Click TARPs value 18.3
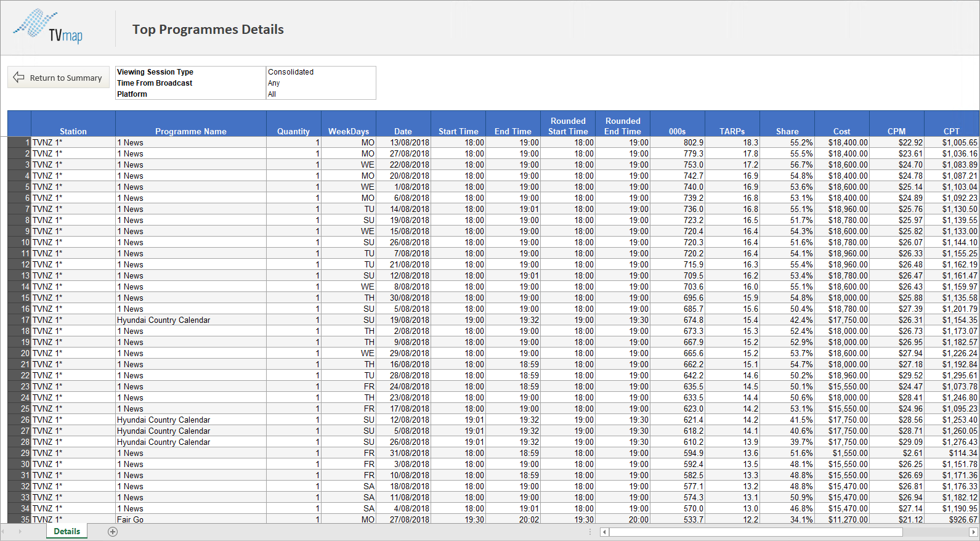Screen dimensions: 980x541 [x=732, y=142]
